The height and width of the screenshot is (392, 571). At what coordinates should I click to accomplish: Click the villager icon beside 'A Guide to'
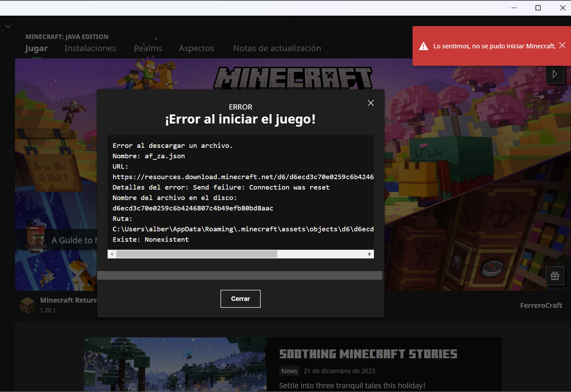click(36, 239)
